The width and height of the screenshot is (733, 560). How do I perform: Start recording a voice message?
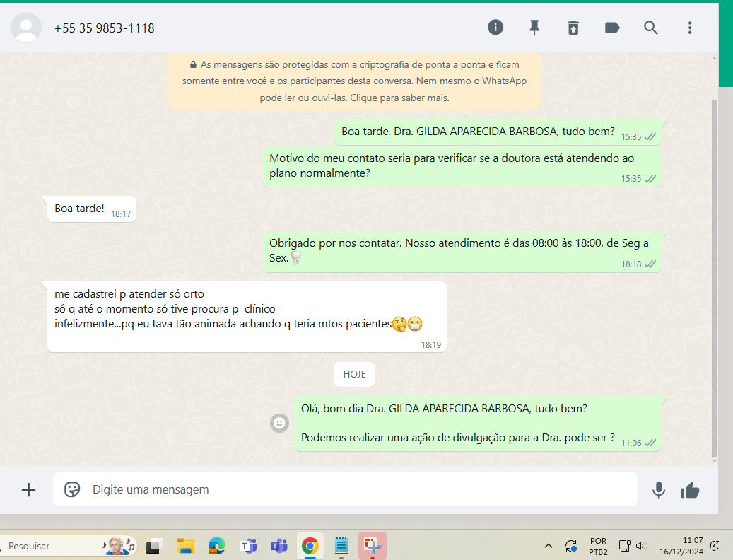(x=659, y=490)
